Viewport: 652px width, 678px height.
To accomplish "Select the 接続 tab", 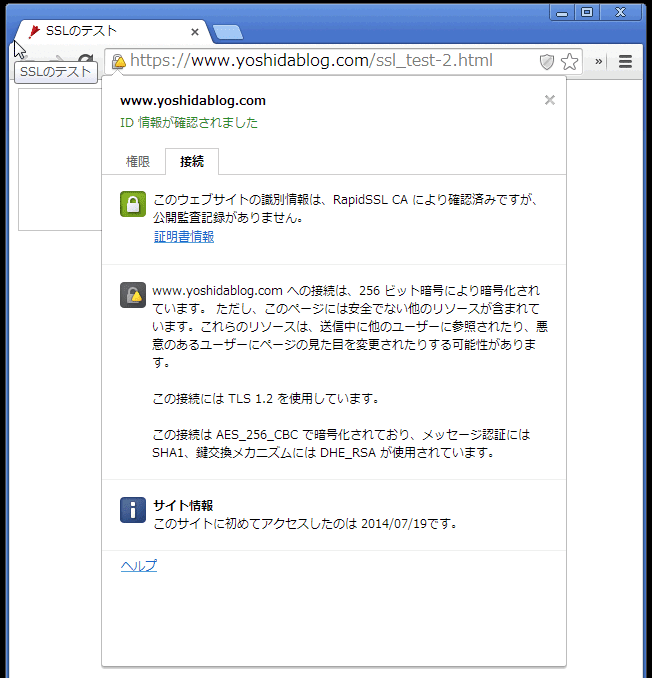I will (x=192, y=162).
